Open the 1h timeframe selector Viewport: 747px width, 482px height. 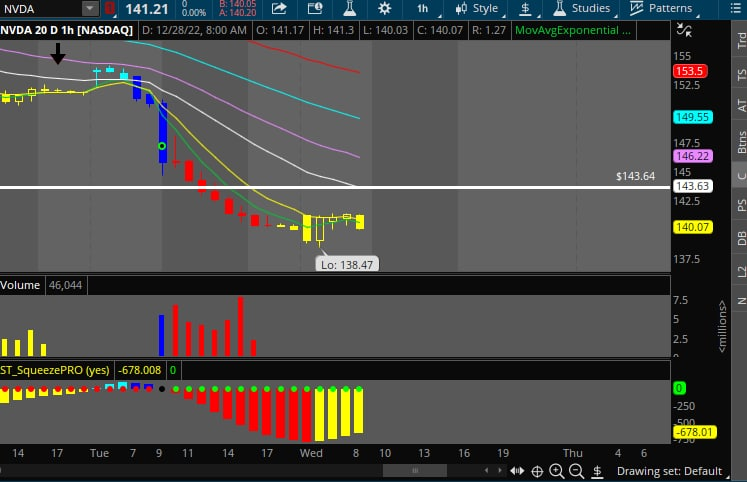(x=423, y=9)
